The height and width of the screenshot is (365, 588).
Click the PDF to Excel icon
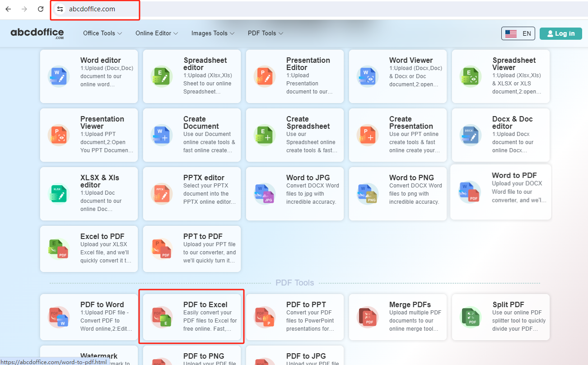[x=162, y=317]
